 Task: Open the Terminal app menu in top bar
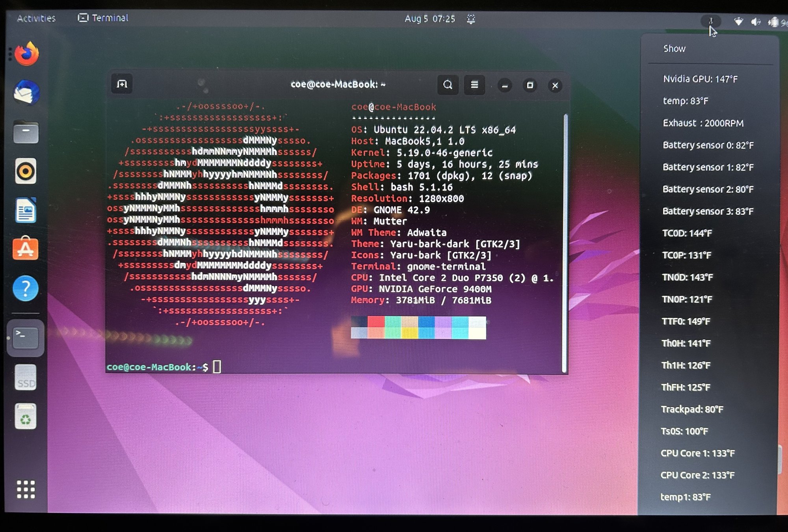(103, 18)
